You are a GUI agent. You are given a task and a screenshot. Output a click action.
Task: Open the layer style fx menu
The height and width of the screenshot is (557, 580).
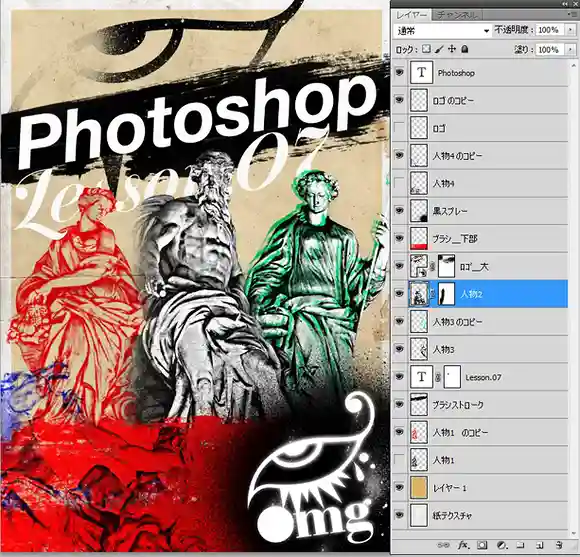coord(463,545)
